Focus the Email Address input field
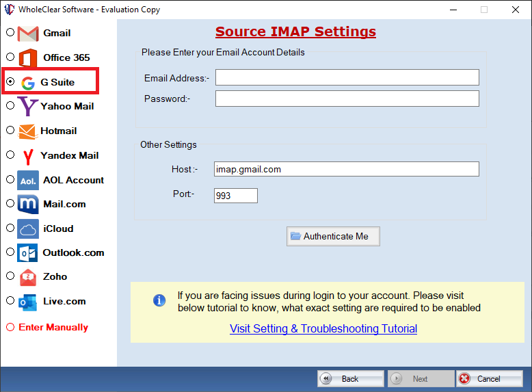The image size is (532, 392). tap(347, 77)
